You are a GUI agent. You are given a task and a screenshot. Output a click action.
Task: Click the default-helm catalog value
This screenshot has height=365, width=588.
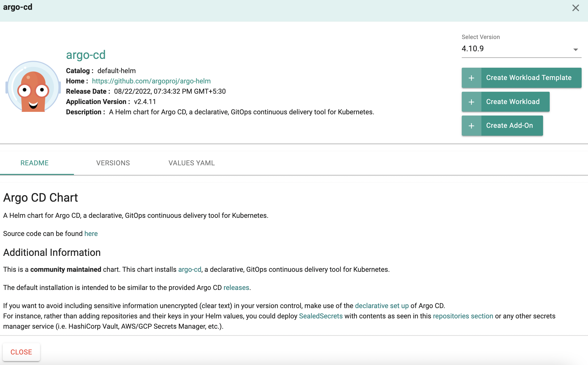[116, 71]
